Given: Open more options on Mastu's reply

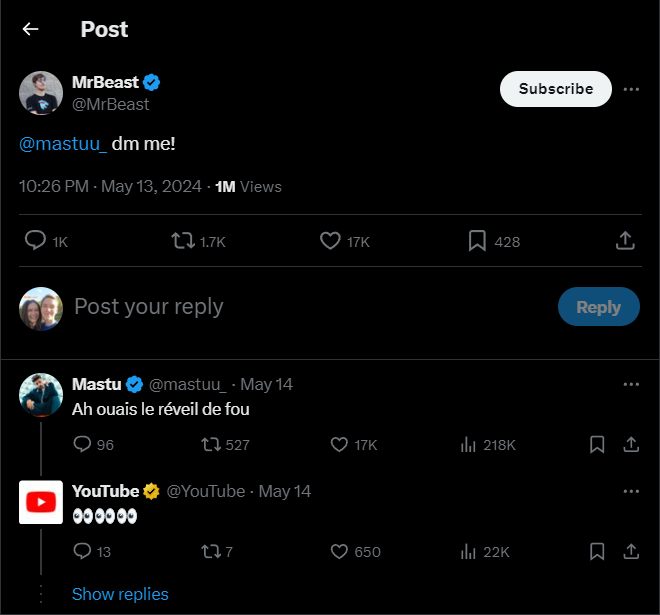Looking at the screenshot, I should [631, 384].
